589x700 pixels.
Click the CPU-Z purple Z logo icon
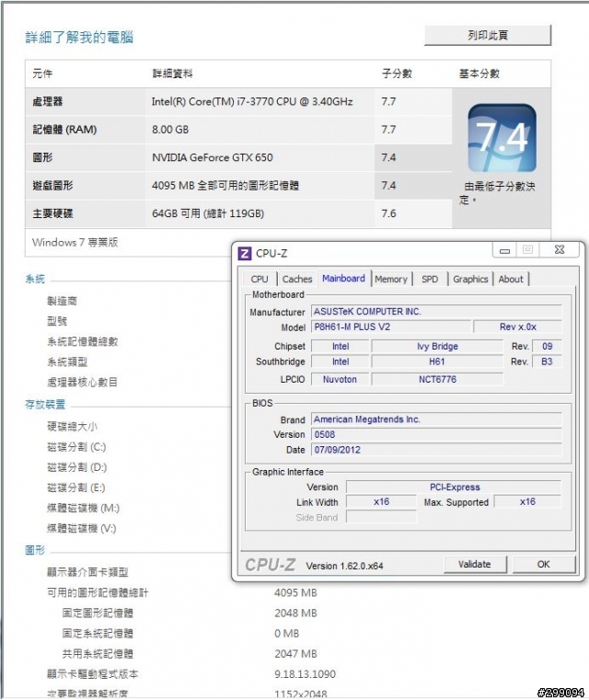(x=244, y=254)
